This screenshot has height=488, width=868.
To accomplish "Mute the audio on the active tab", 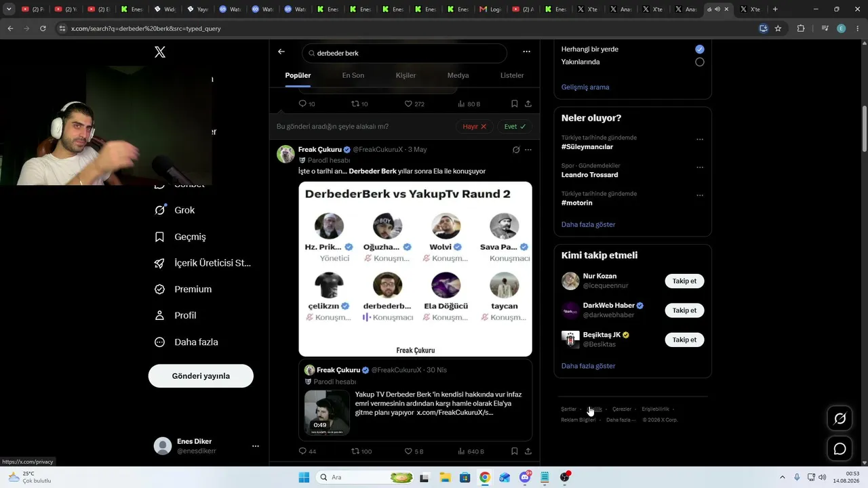I will pos(717,9).
